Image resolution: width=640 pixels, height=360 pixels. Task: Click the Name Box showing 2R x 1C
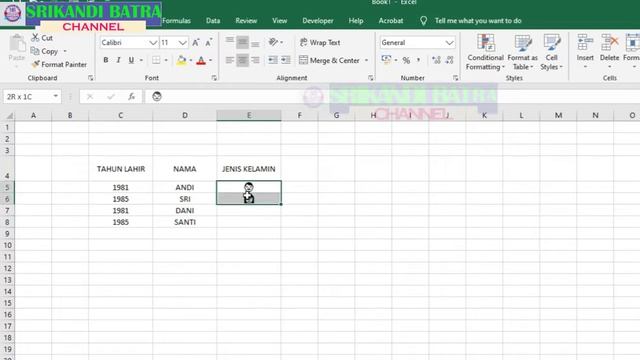[x=32, y=97]
